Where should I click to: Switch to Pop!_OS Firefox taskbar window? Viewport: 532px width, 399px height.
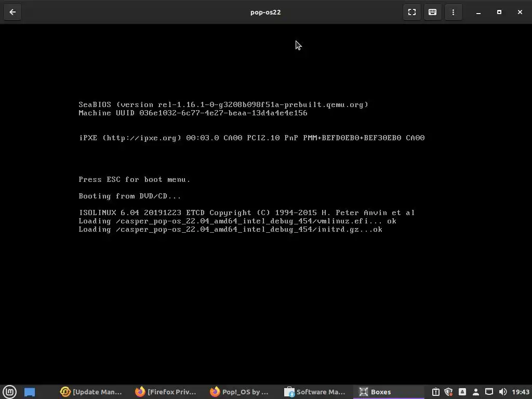pyautogui.click(x=240, y=392)
